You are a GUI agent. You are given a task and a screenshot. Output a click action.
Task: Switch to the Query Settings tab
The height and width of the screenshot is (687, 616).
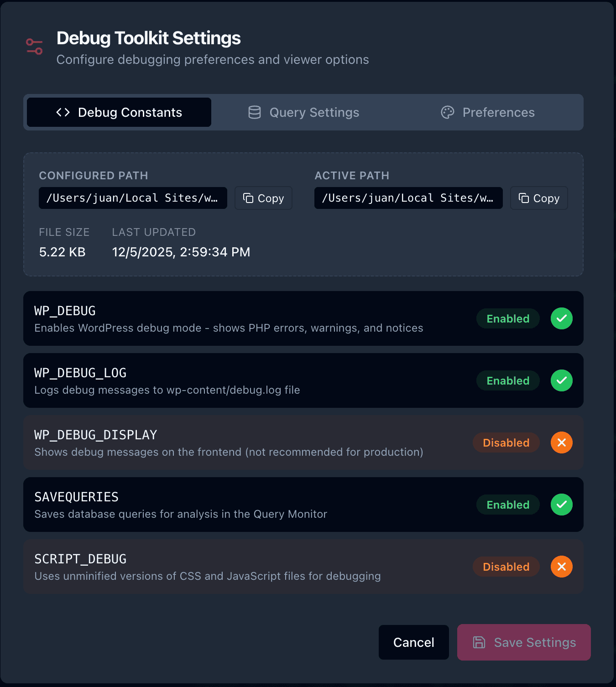(x=304, y=112)
